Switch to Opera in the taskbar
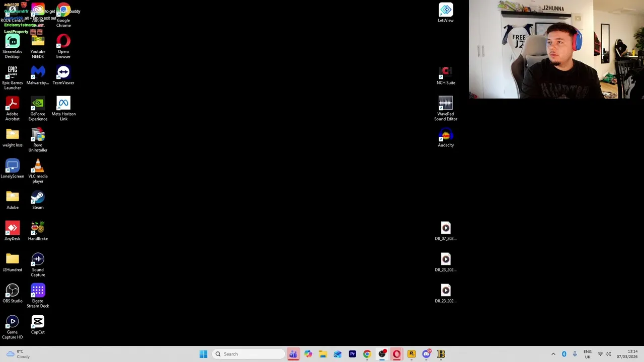The image size is (644, 362). (x=396, y=354)
